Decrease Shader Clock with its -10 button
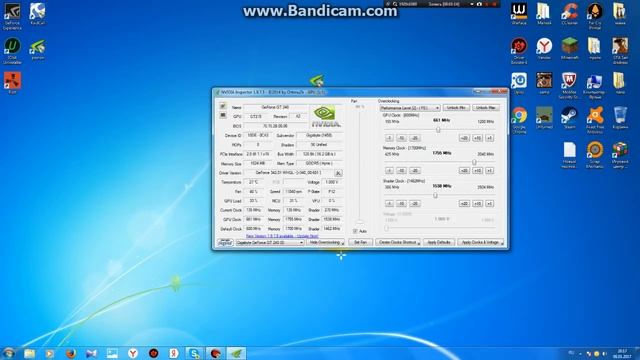Screen dimensions: 640x360 click(x=401, y=203)
